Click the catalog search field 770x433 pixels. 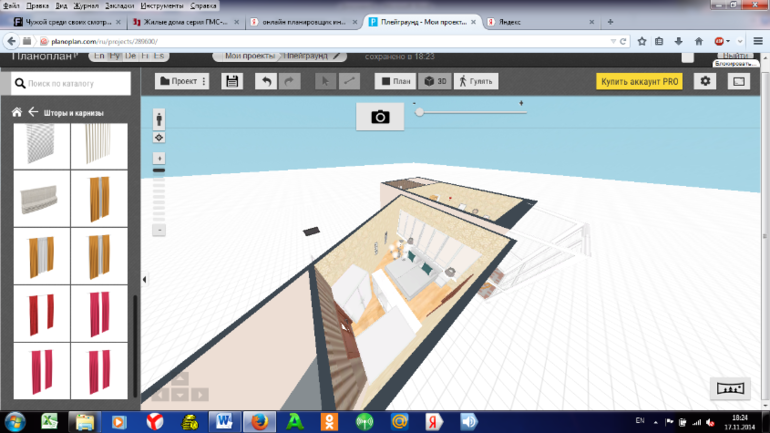71,84
